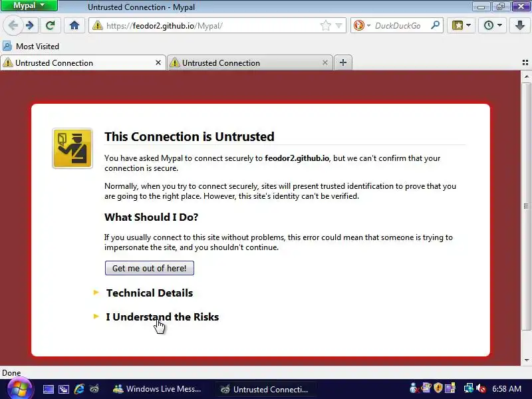Screen dimensions: 532x399
Task: Click Show Desktop in quick launch
Action: pyautogui.click(x=48, y=389)
